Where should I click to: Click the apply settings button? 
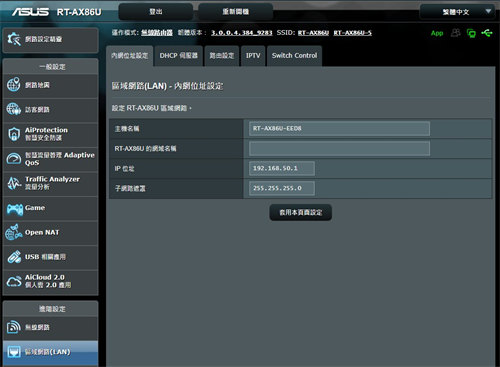pyautogui.click(x=301, y=212)
